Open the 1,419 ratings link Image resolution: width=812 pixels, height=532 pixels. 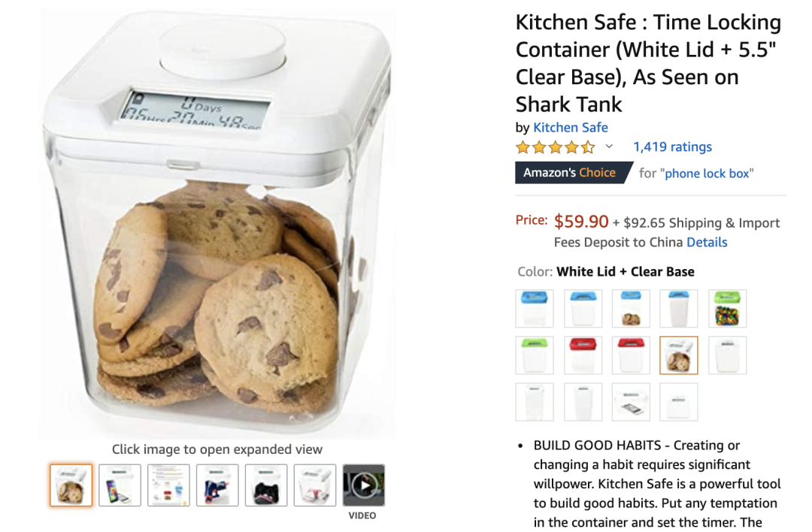coord(672,147)
